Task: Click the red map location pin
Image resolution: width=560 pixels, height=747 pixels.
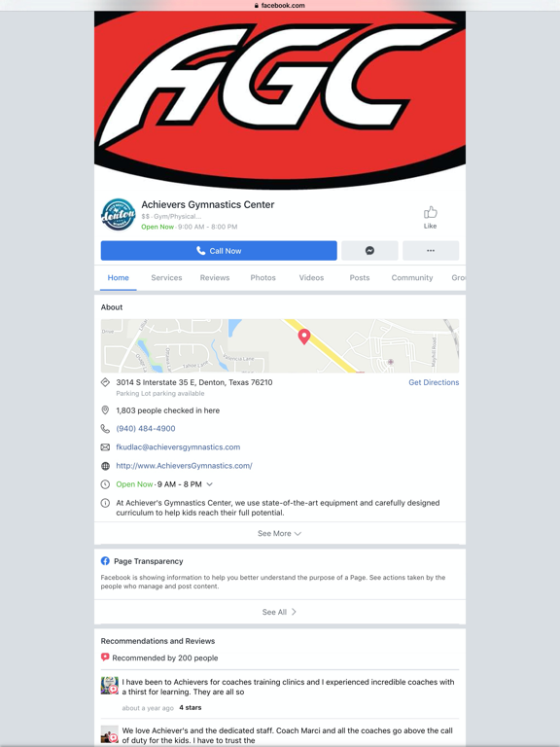Action: (x=304, y=337)
